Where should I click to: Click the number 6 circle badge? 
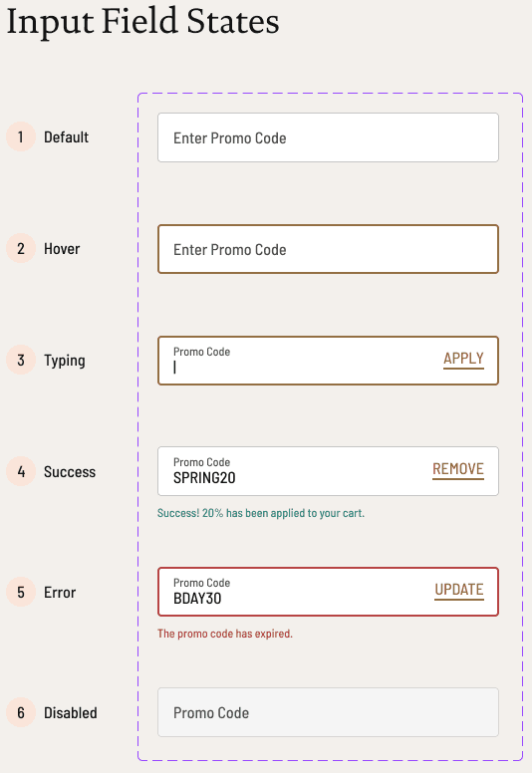pos(21,712)
